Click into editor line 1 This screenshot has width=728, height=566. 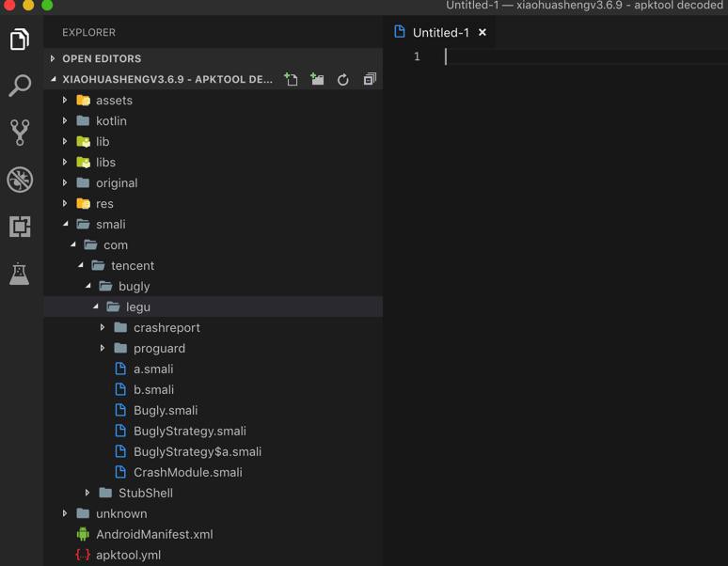(585, 56)
